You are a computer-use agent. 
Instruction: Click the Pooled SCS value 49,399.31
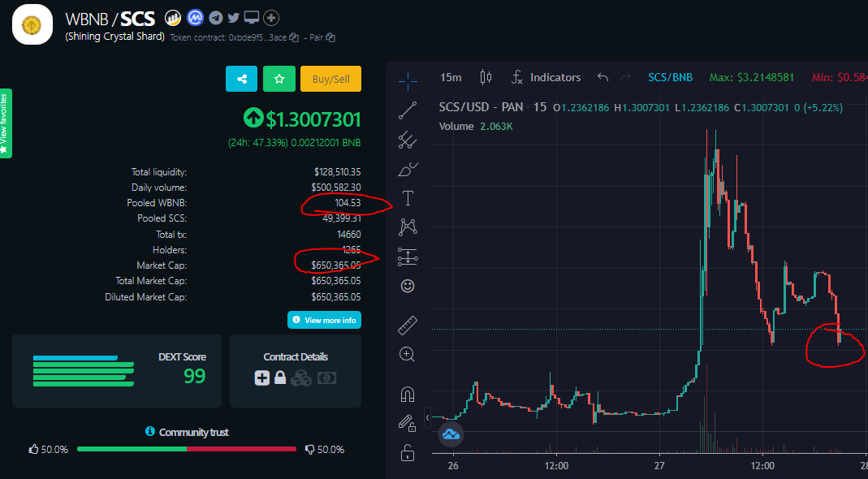(342, 218)
